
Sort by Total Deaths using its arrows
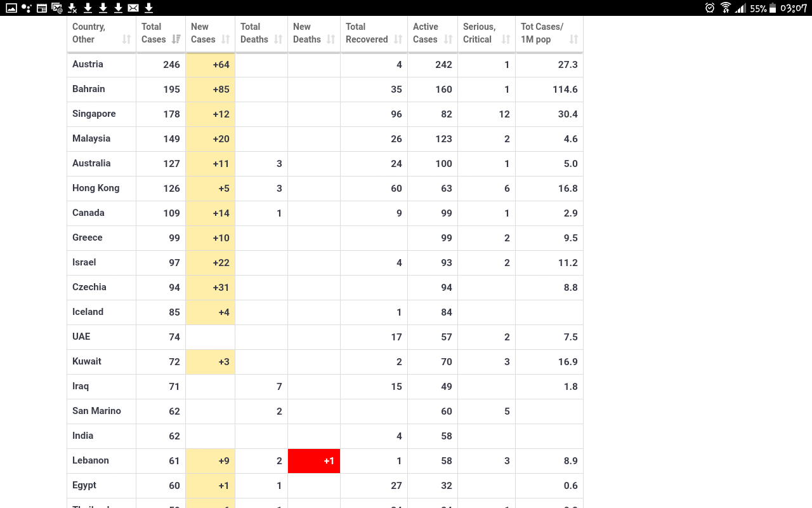coord(278,39)
